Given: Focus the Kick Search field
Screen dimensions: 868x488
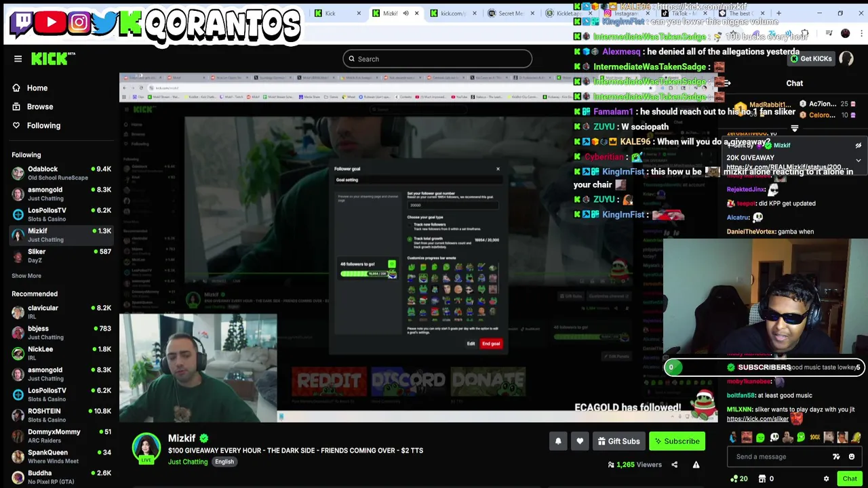Looking at the screenshot, I should coord(437,59).
